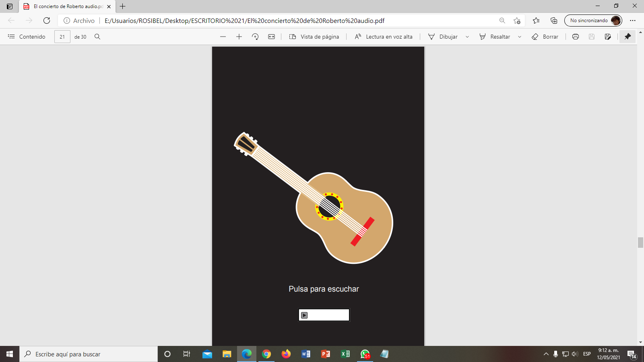The image size is (644, 362).
Task: Open File Explorer on the taskbar
Action: coord(227,354)
